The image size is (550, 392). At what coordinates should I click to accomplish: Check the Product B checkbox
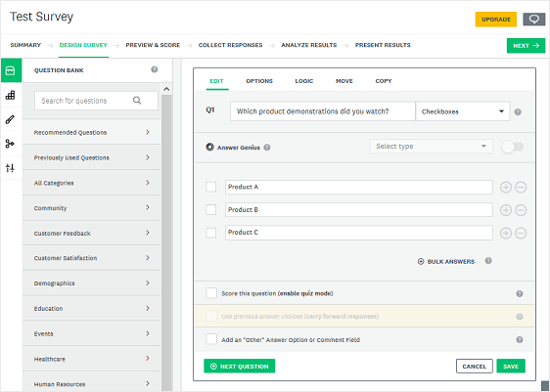tap(210, 209)
